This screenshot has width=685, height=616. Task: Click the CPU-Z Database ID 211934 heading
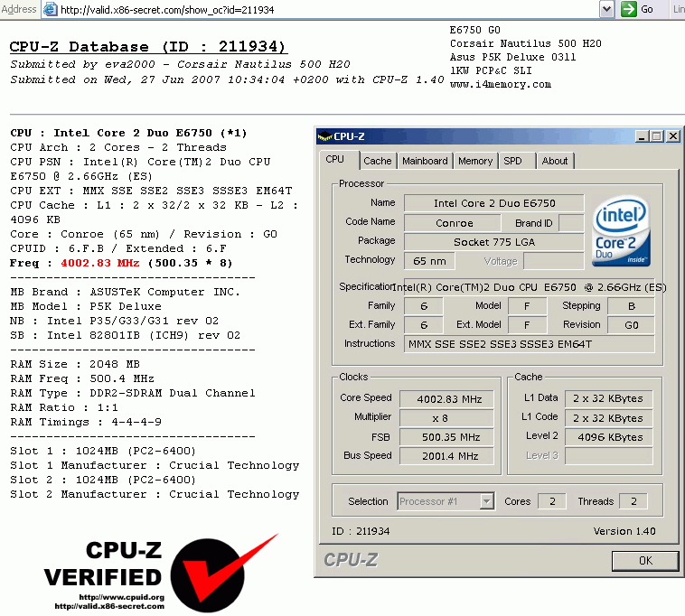pos(148,46)
